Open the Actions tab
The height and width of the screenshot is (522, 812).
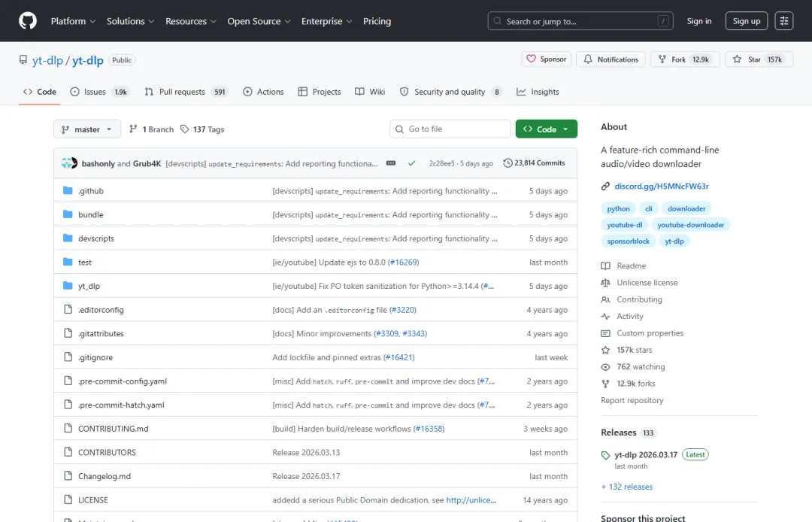264,92
